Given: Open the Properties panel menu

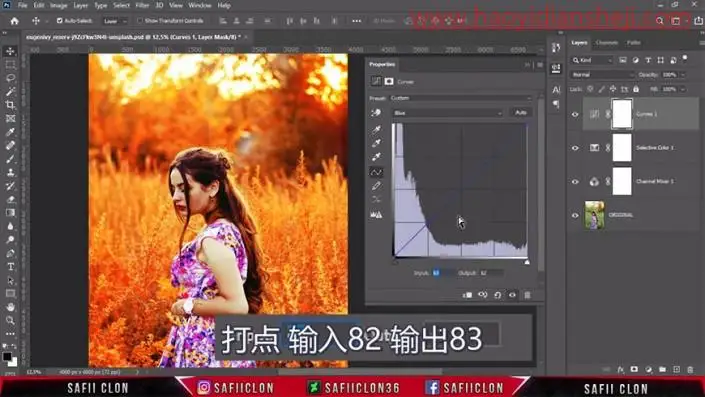Looking at the screenshot, I should click(540, 65).
